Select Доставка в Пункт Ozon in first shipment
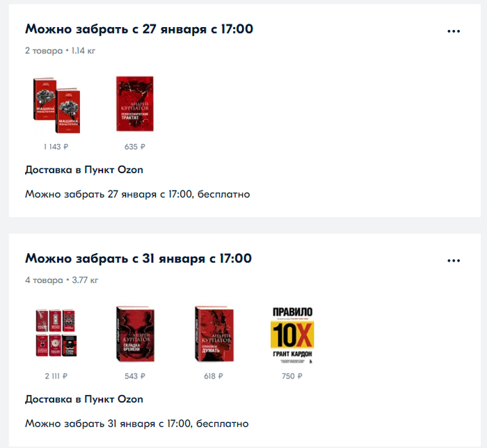This screenshot has width=487, height=448. click(84, 170)
